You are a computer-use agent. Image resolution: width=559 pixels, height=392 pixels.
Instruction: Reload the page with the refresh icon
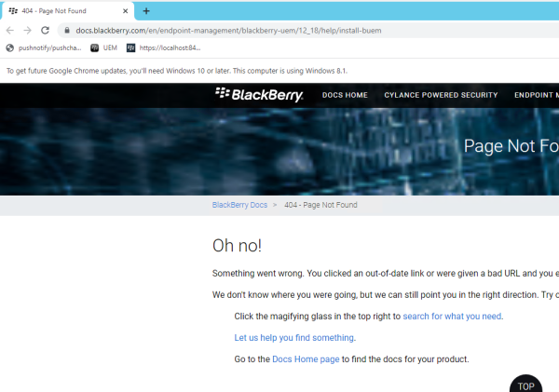pyautogui.click(x=45, y=31)
